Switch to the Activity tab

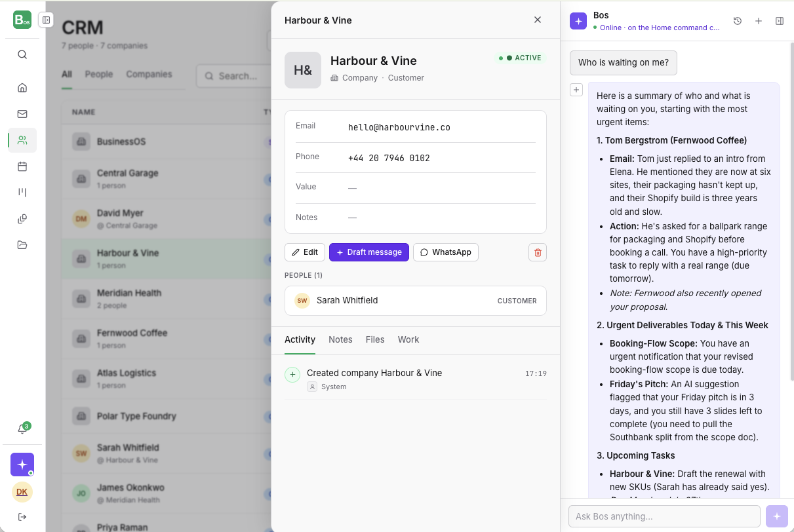click(x=300, y=339)
